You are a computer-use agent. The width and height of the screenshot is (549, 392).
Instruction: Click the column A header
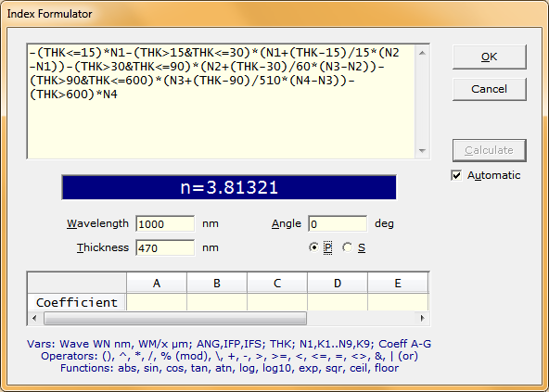pos(157,283)
